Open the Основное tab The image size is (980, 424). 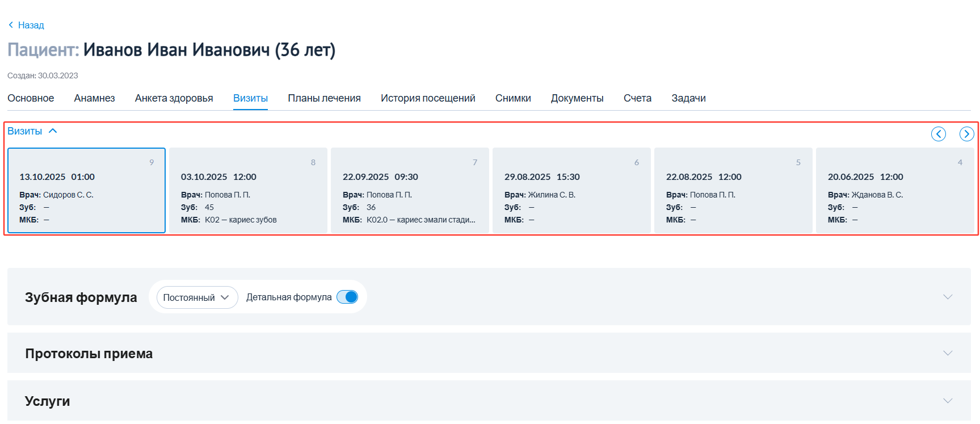pos(31,98)
